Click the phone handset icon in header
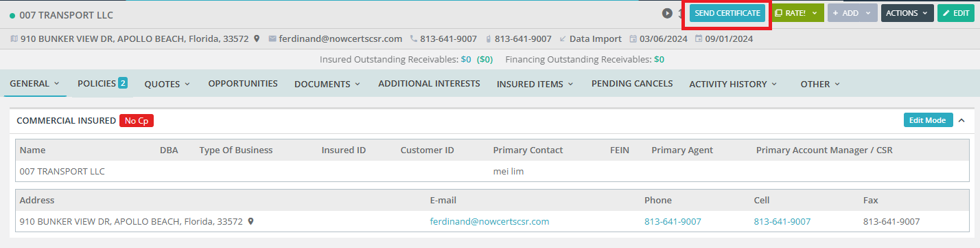980x248 pixels. pos(414,39)
